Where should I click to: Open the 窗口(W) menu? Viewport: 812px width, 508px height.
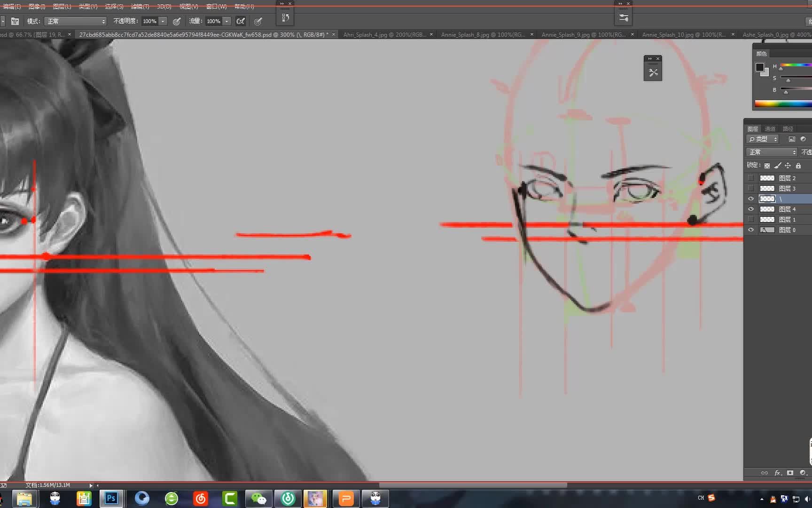[216, 7]
